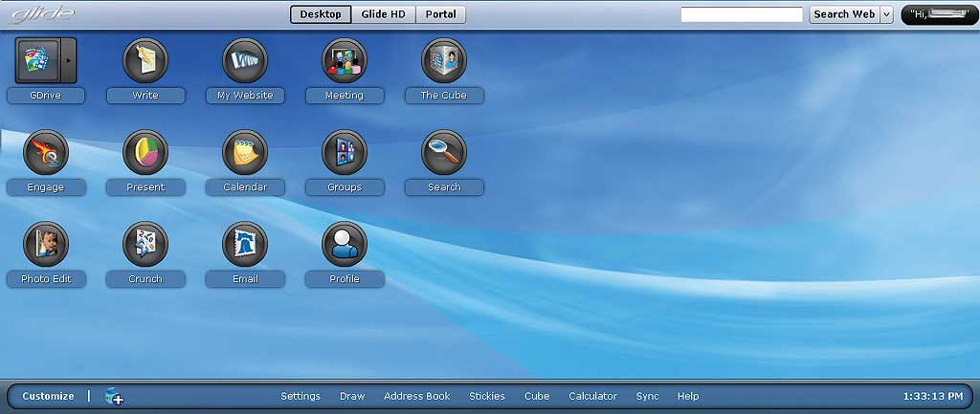Click the Meeting label button
This screenshot has width=980, height=414.
click(345, 96)
